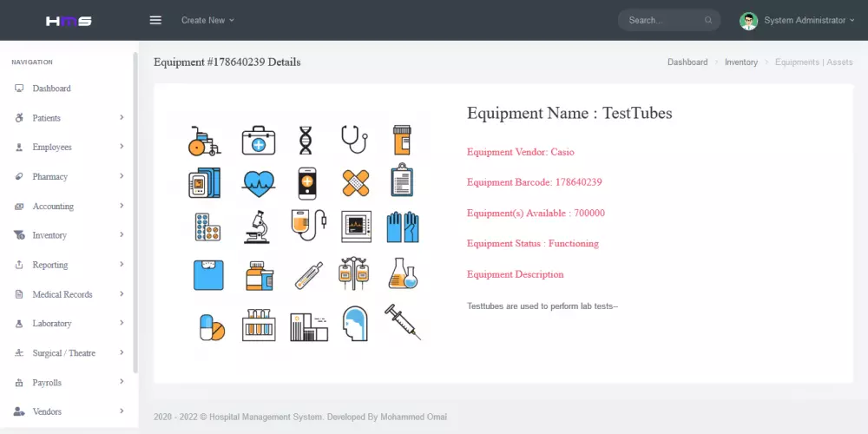The height and width of the screenshot is (434, 868).
Task: Click the Hospital Management System footer text
Action: pos(300,417)
